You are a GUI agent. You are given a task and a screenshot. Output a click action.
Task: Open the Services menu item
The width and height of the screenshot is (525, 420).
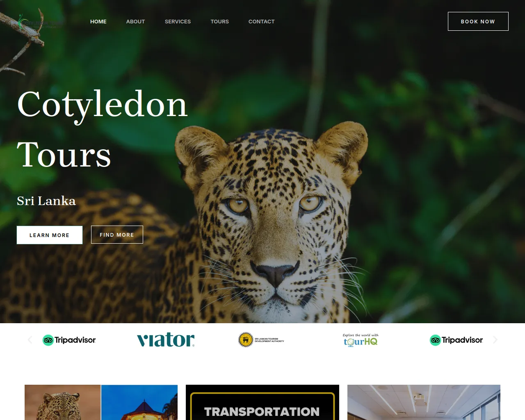pyautogui.click(x=178, y=21)
